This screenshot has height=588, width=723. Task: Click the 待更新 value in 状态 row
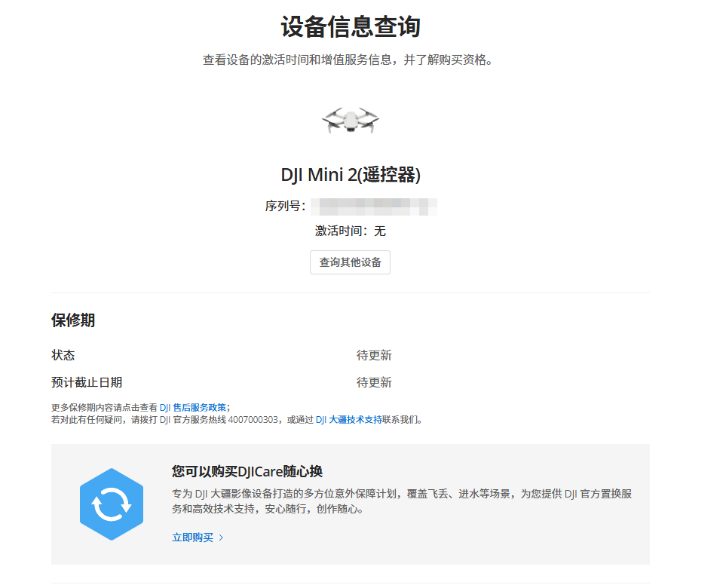pos(374,355)
